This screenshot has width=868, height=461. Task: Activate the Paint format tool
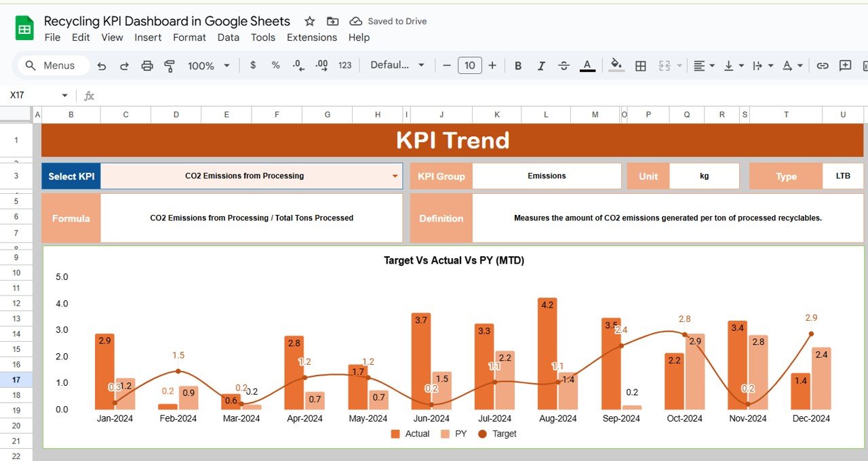pyautogui.click(x=170, y=66)
